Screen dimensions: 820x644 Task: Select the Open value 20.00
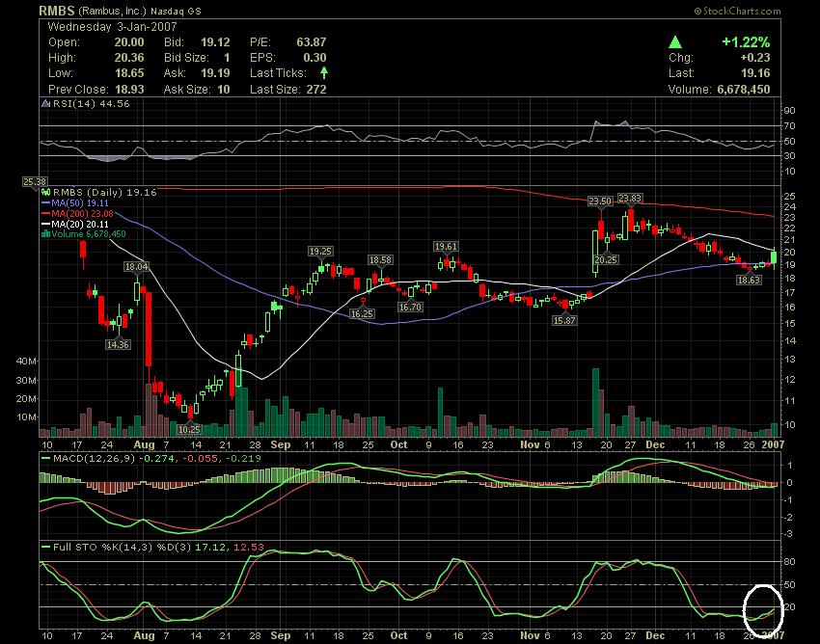(x=129, y=42)
